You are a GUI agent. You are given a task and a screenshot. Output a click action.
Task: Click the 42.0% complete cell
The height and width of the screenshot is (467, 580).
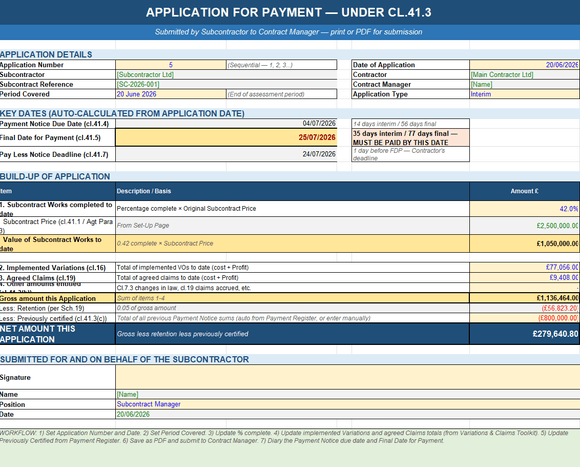click(525, 209)
